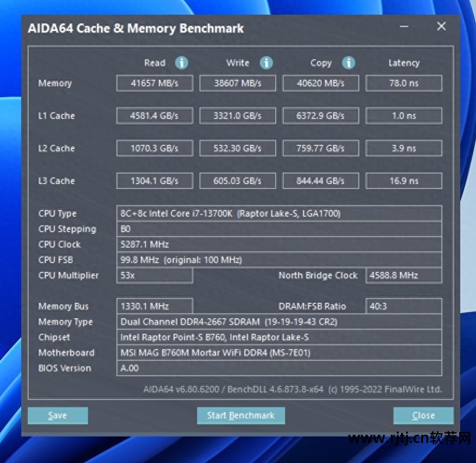Screen dimensions: 476x463
Task: Click the Write info icon
Action: click(x=266, y=63)
